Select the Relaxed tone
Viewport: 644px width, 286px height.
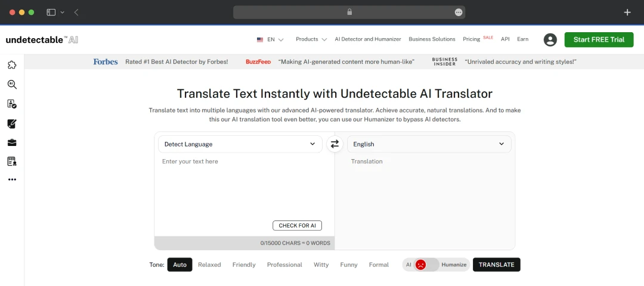tap(209, 265)
